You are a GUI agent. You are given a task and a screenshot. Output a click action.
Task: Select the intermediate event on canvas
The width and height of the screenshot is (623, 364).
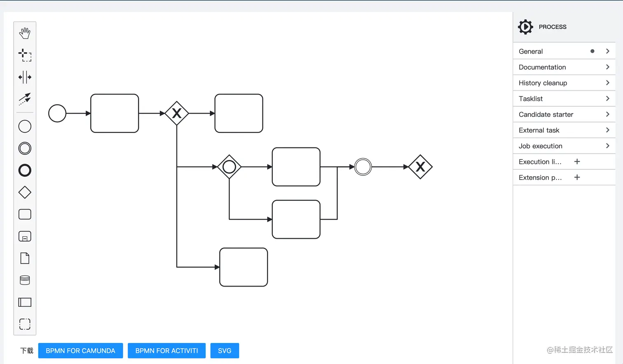point(363,167)
